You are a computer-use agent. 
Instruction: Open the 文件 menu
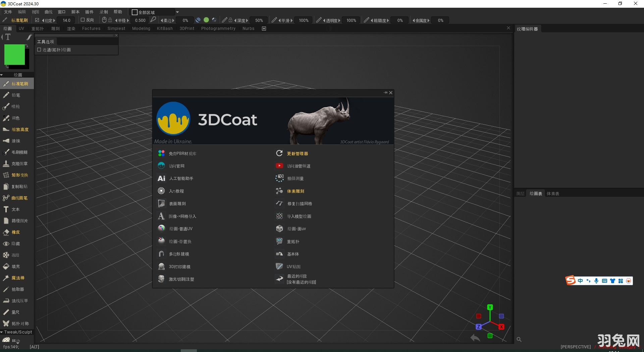(8, 12)
